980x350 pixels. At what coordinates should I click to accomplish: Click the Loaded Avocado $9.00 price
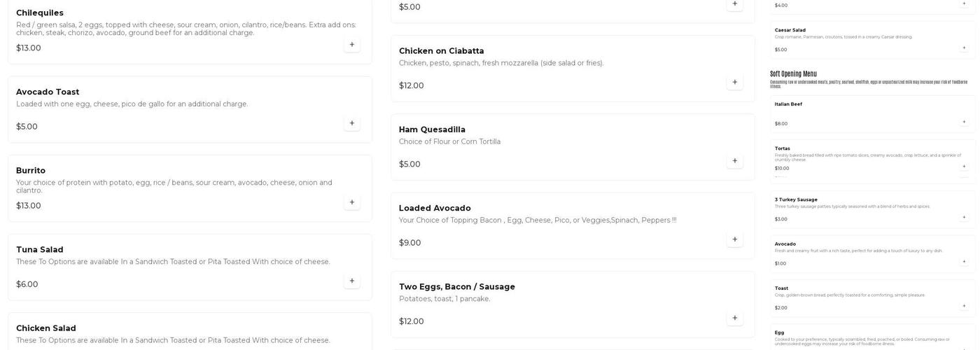[409, 243]
